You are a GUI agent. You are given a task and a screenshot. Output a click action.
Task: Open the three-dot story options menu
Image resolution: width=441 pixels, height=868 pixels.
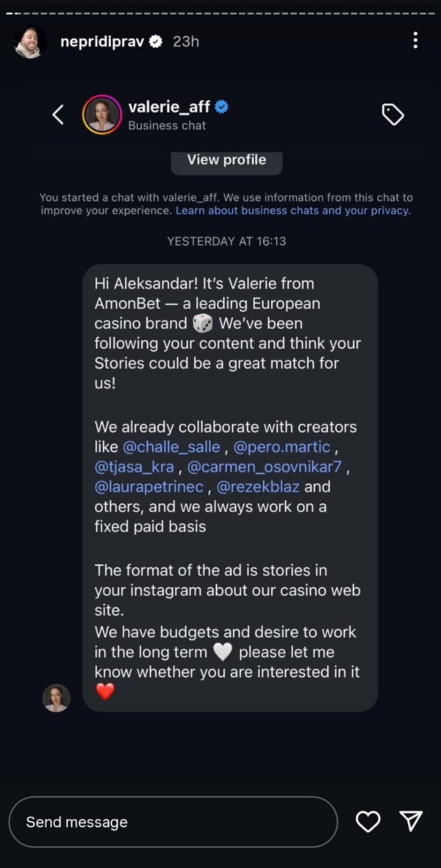[415, 41]
